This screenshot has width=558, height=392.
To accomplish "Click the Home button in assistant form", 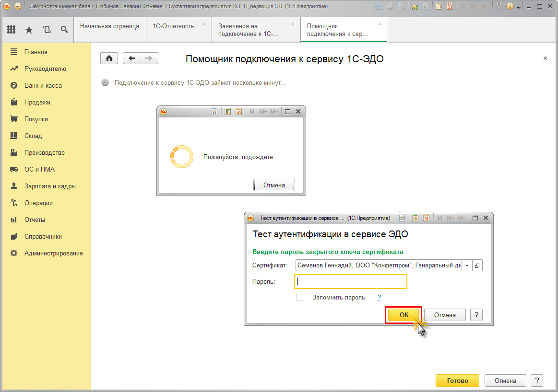I will click(x=109, y=58).
